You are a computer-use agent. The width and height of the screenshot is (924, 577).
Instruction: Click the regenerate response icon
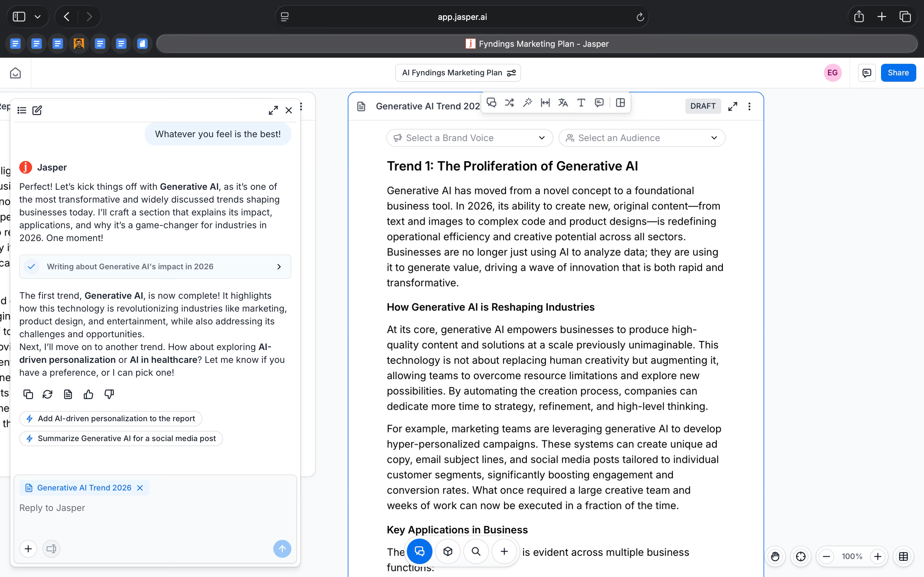pos(47,394)
